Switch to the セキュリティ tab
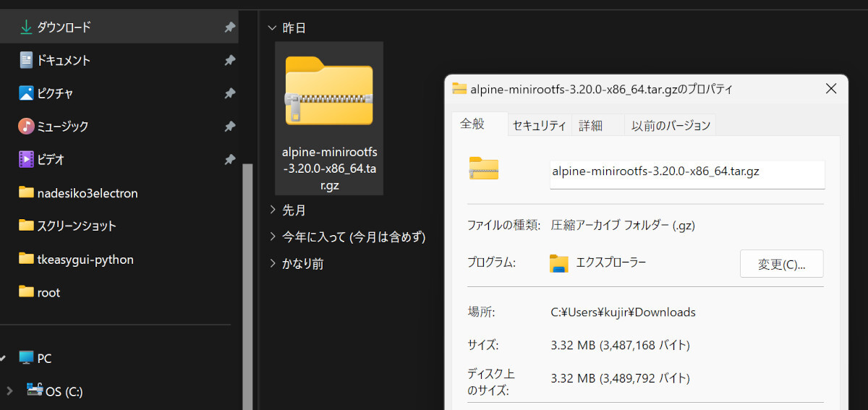Image resolution: width=868 pixels, height=410 pixels. pos(539,125)
